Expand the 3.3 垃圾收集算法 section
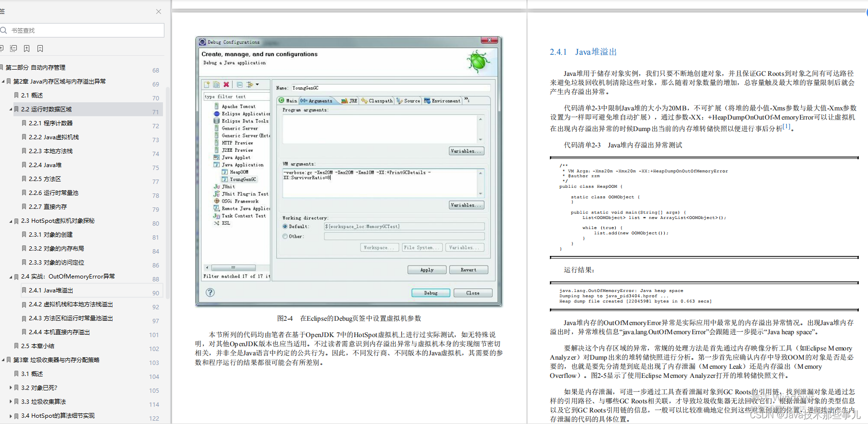This screenshot has width=868, height=424. tap(11, 402)
